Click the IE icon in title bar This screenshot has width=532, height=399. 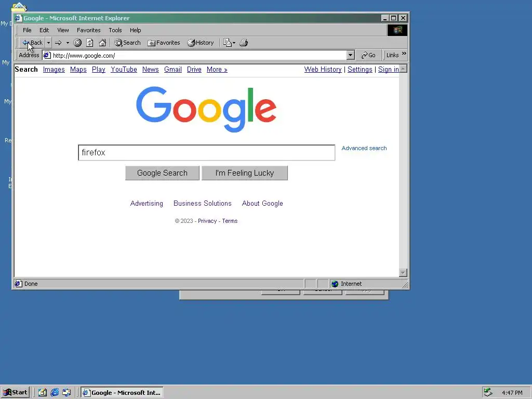[18, 18]
